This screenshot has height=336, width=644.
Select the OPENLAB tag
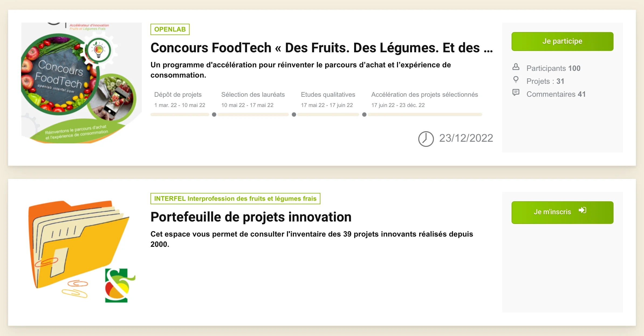170,29
